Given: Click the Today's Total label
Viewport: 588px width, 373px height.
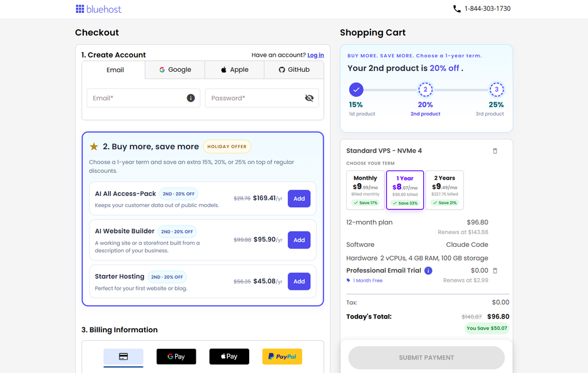Looking at the screenshot, I should pyautogui.click(x=369, y=316).
